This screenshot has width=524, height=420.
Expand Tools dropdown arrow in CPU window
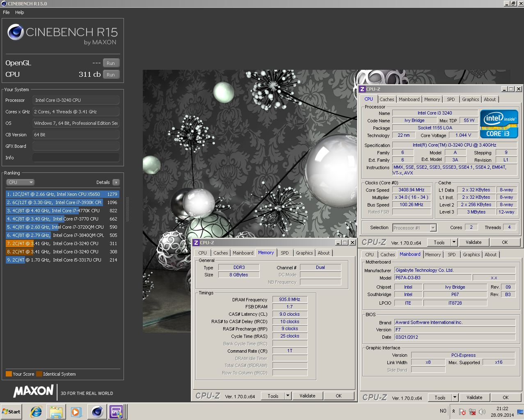pyautogui.click(x=454, y=242)
